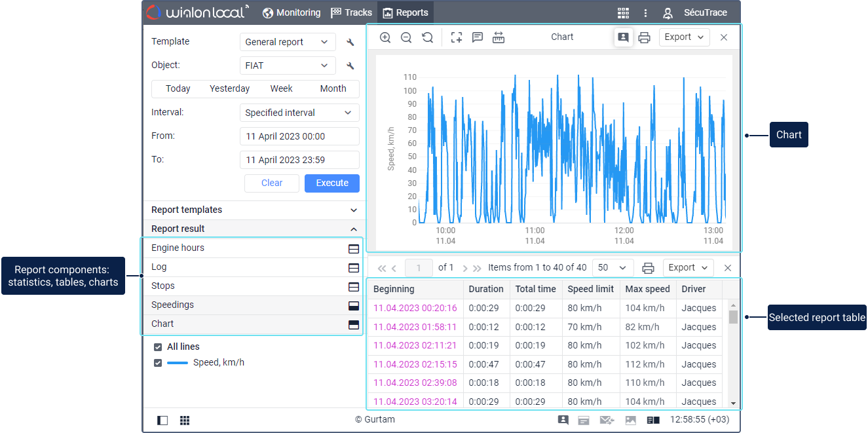The height and width of the screenshot is (433, 868).
Task: Print the Speedings table
Action: click(x=648, y=268)
